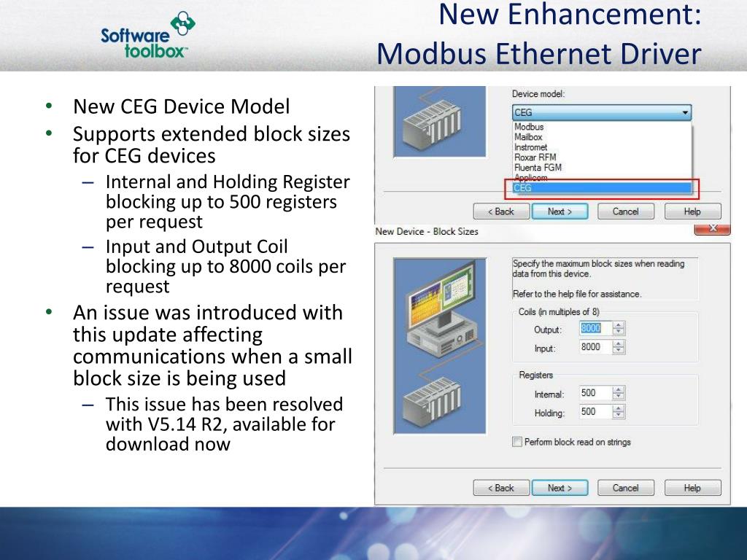Click the Registers group label
747x560 pixels.
pos(536,376)
